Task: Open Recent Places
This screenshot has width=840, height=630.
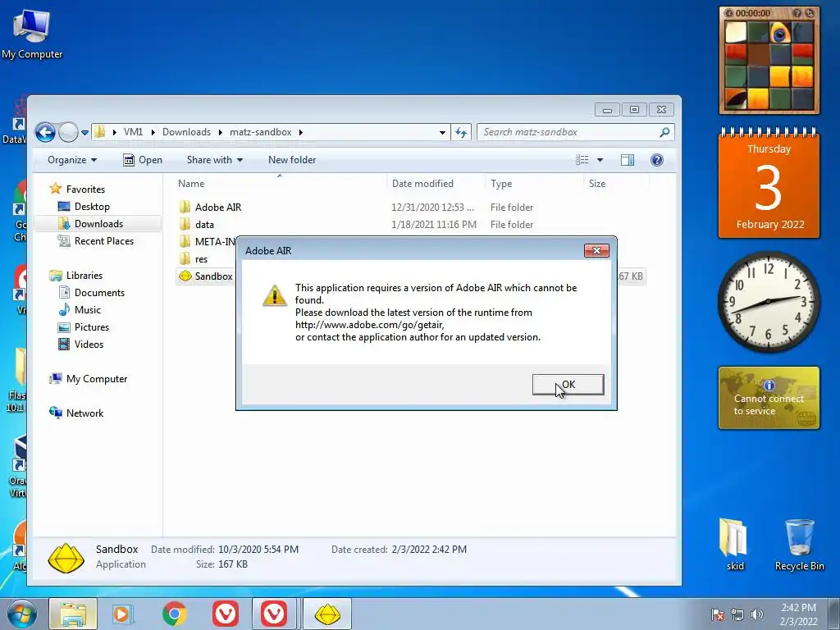Action: [x=104, y=241]
